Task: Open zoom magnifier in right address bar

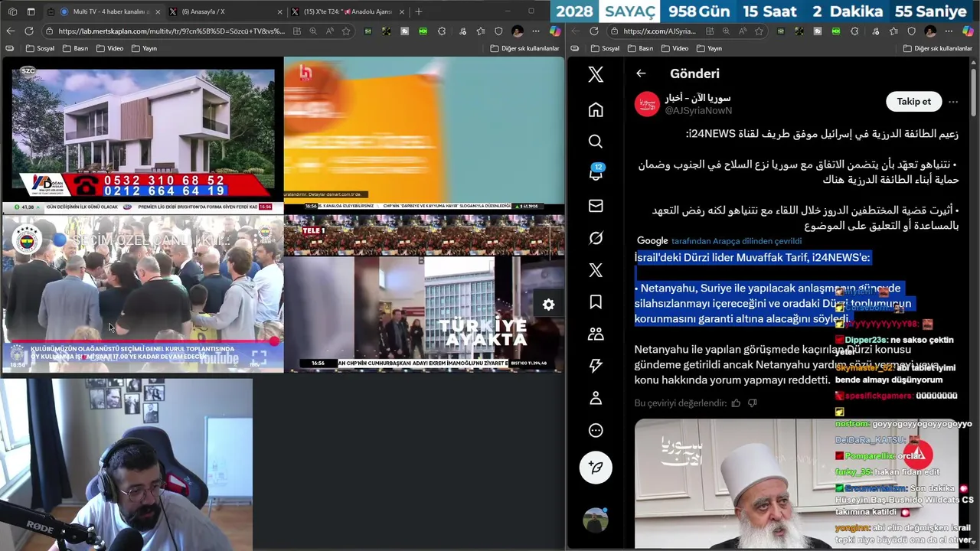Action: coord(725,31)
